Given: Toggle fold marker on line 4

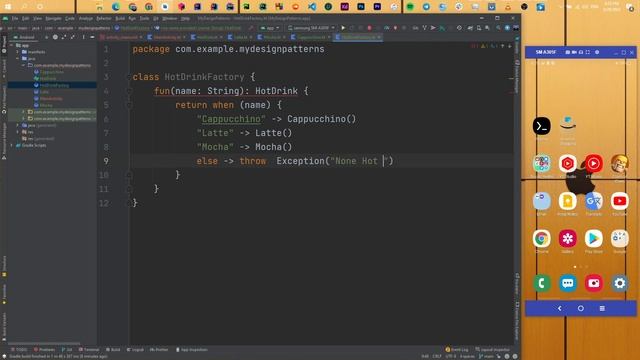Looking at the screenshot, I should click(129, 91).
